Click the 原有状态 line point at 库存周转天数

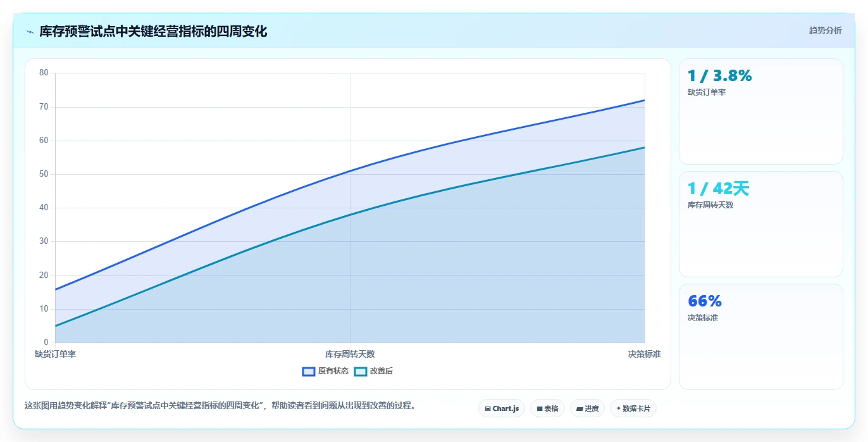click(x=350, y=171)
